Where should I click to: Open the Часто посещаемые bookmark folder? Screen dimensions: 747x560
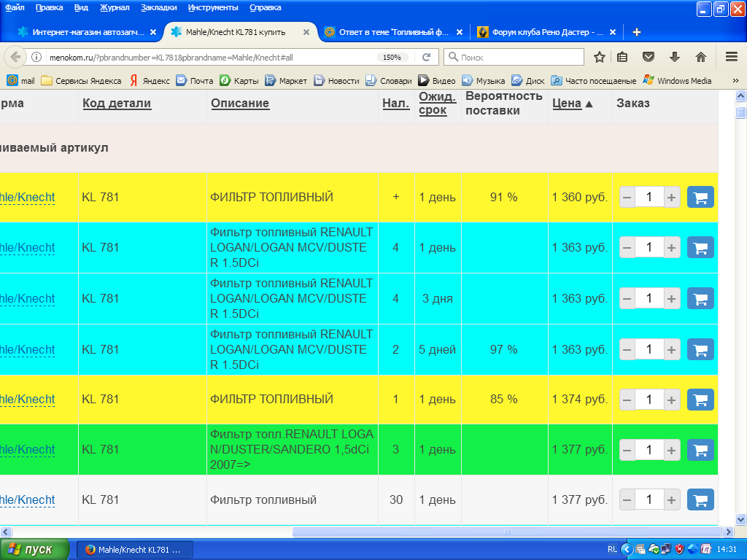[594, 80]
